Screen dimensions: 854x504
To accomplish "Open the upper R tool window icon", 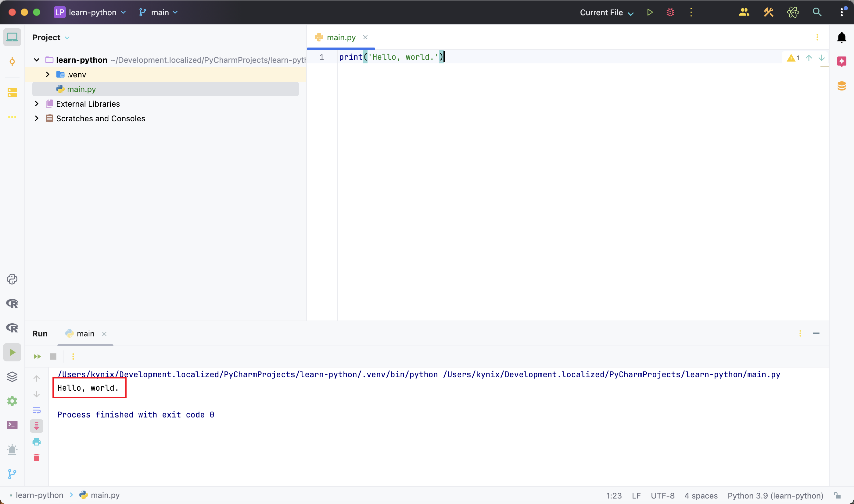I will point(12,303).
